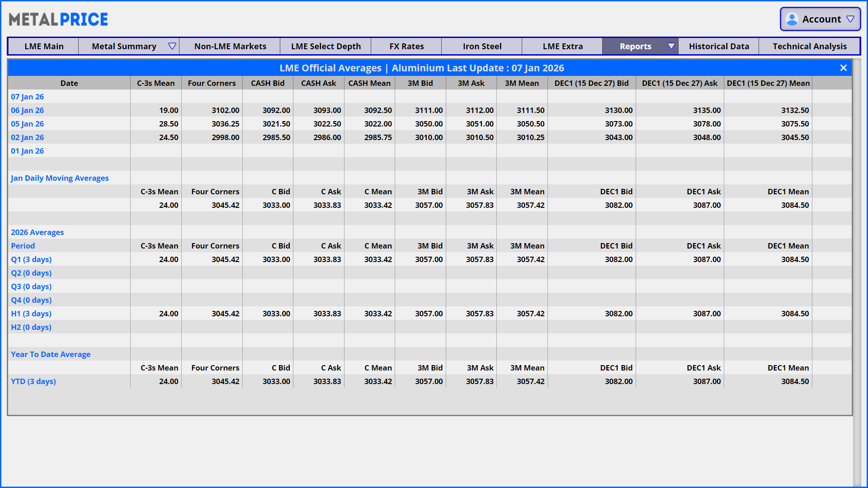Close the LME Official Averages panel
Screen dimensions: 868x488
click(x=843, y=68)
